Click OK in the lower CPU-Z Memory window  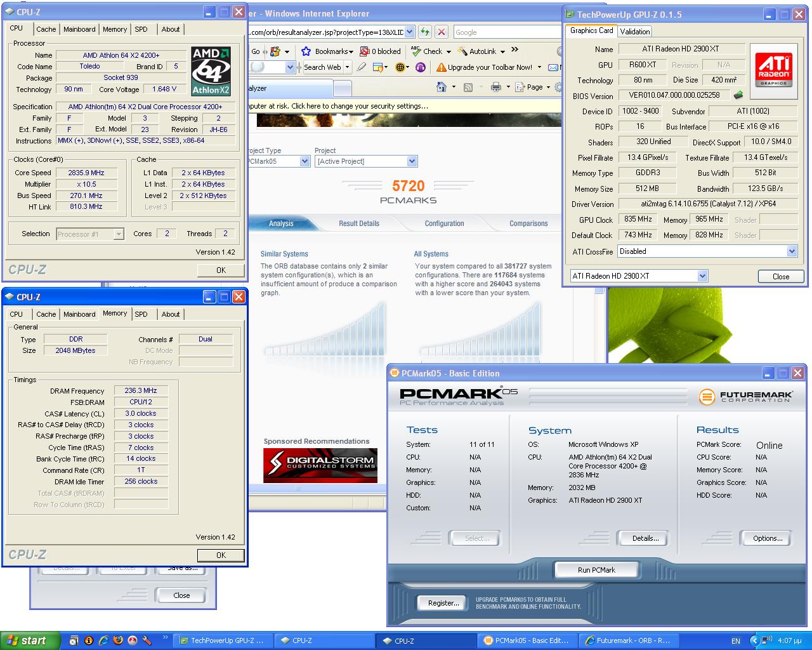(221, 555)
